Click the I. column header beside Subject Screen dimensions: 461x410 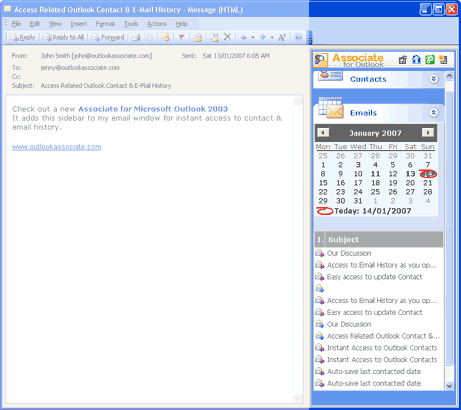[320, 240]
